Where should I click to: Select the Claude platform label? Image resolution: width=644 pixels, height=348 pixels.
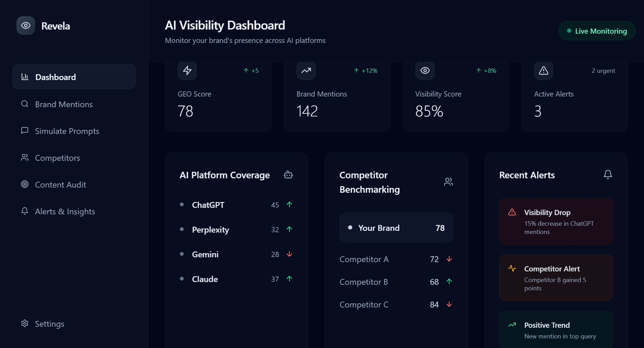point(205,279)
